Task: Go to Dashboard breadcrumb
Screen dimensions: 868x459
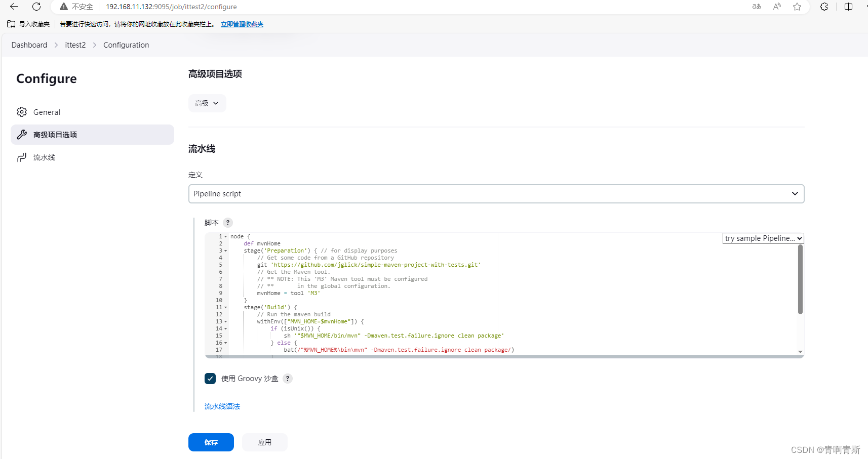Action: coord(29,45)
